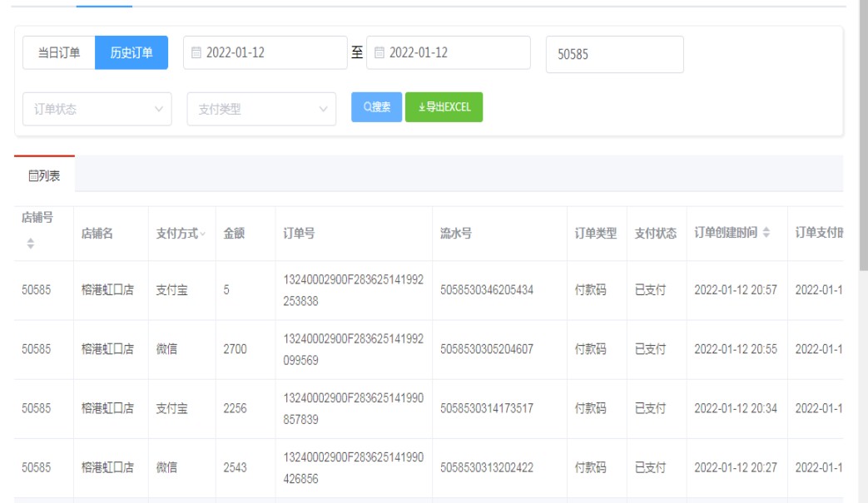Click the end date calendar icon
868x503 pixels.
[x=379, y=52]
